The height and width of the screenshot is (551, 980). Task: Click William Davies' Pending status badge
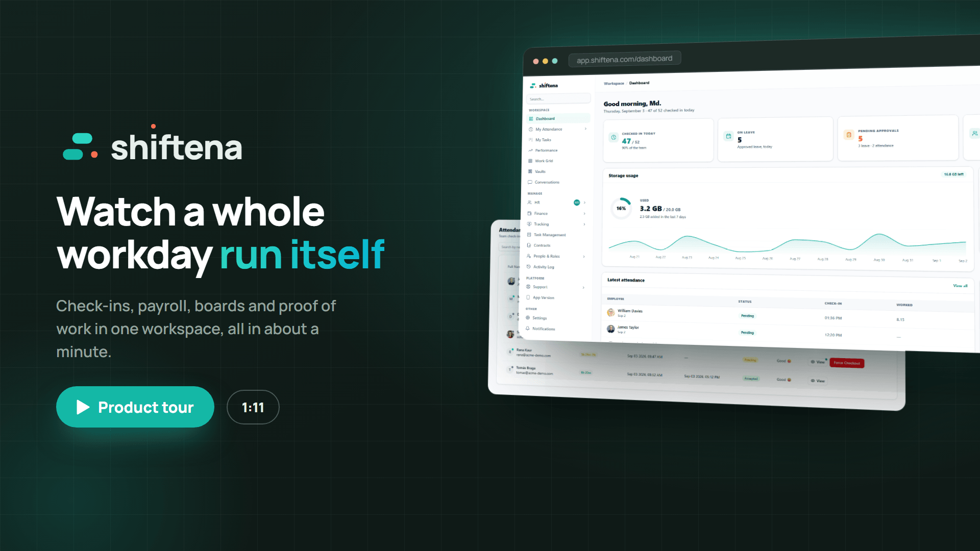747,316
